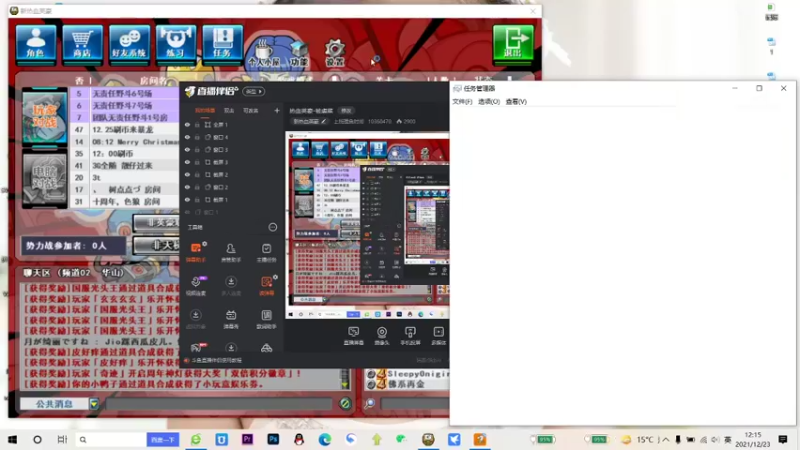Add a mobile screen cast source
The image size is (800, 450).
pyautogui.click(x=410, y=336)
